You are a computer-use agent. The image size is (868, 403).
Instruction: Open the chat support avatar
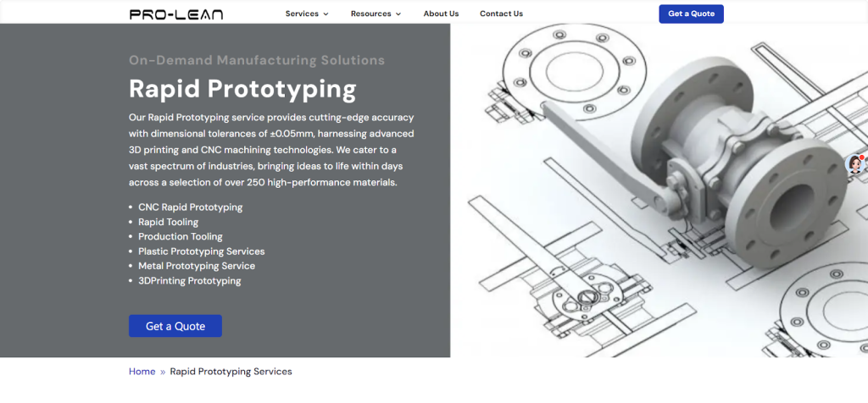point(856,164)
